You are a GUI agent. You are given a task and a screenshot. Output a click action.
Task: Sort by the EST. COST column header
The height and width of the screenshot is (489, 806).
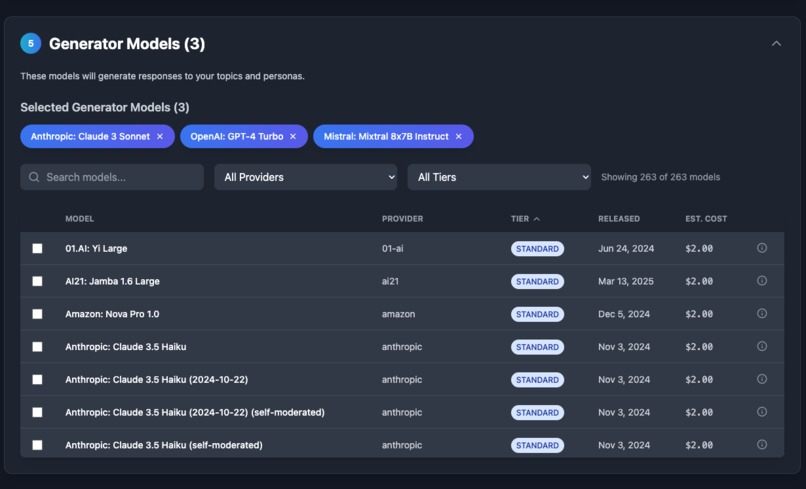tap(706, 219)
